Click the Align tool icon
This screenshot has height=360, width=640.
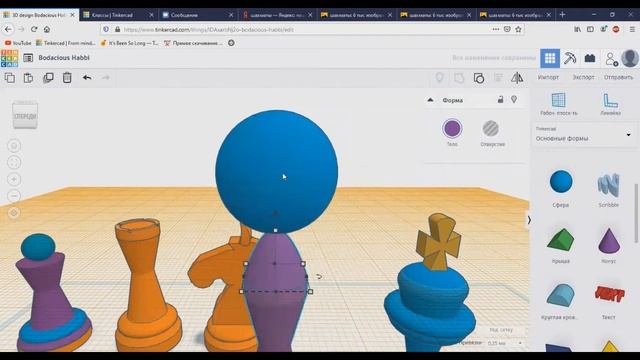tap(498, 78)
